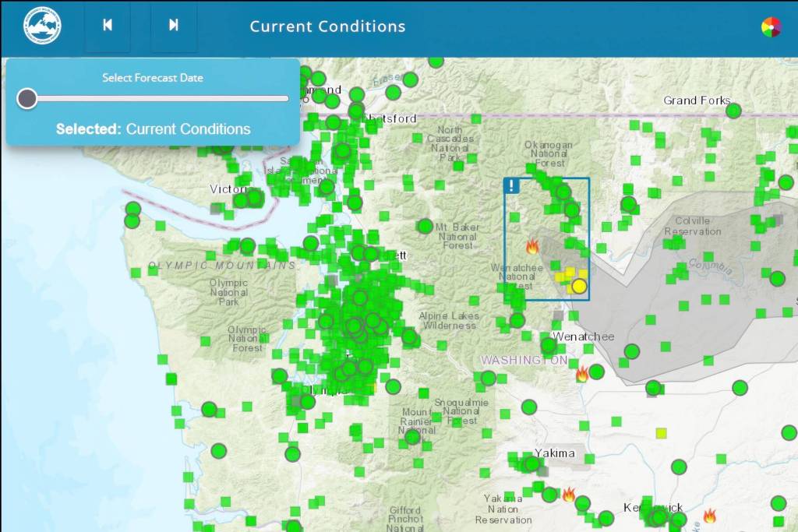
Task: Click the green circle monitor beside Grand Forks
Action: tap(733, 111)
